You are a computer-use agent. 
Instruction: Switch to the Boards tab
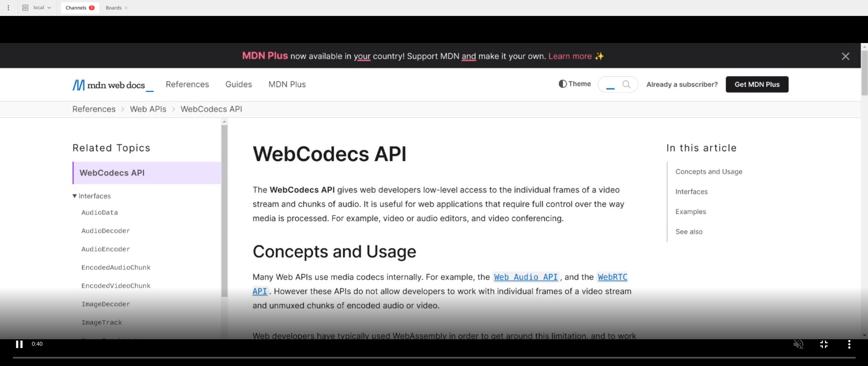[x=113, y=7]
